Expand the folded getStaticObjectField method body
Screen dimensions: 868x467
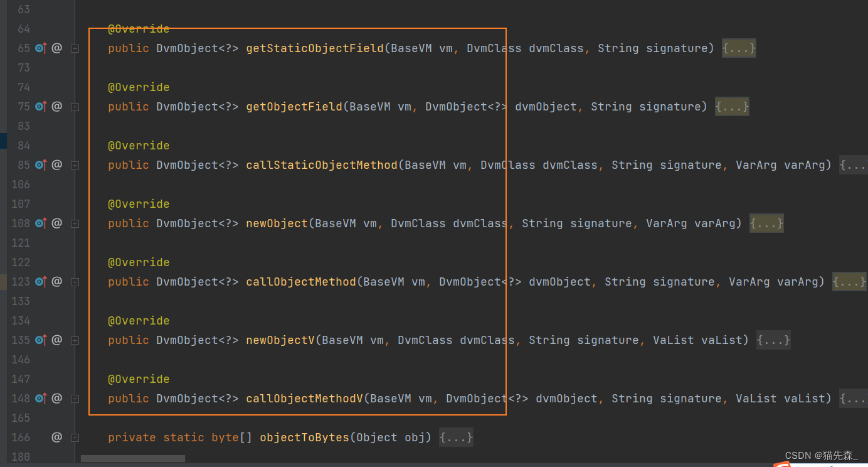click(x=75, y=48)
